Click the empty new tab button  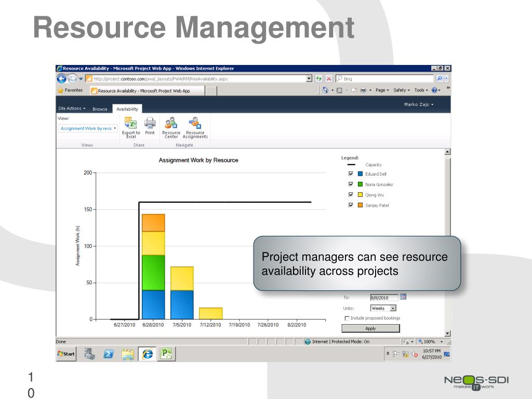click(211, 91)
